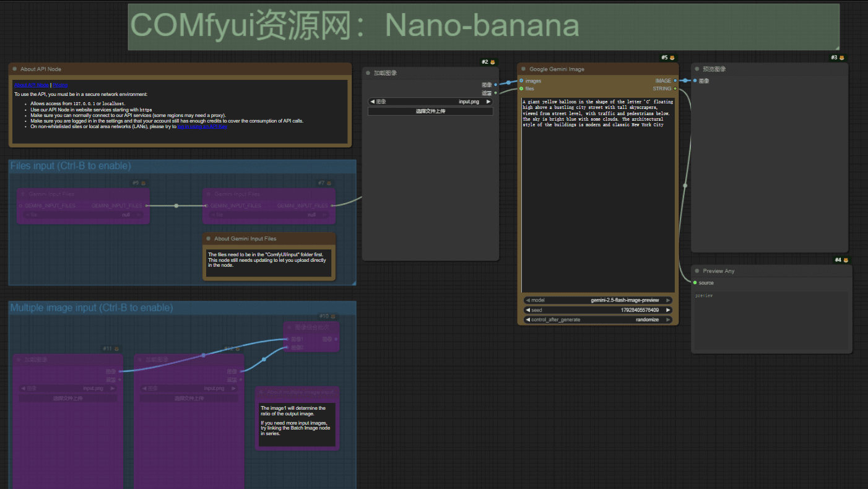
Task: Click the fox badge icon beside #11
Action: pyautogui.click(x=116, y=349)
